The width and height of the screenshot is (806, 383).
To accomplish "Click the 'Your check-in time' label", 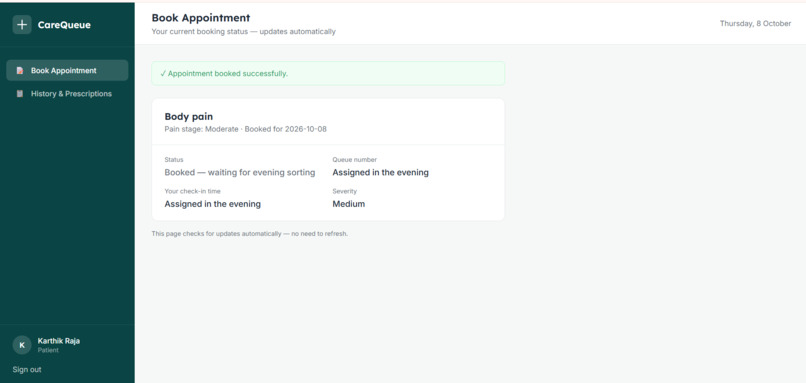I will click(192, 191).
